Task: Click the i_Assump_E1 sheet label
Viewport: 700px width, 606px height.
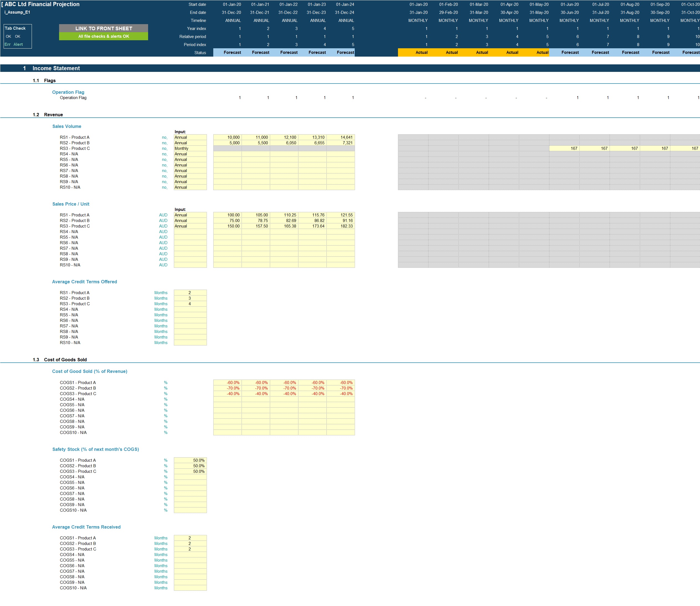Action: [x=17, y=12]
